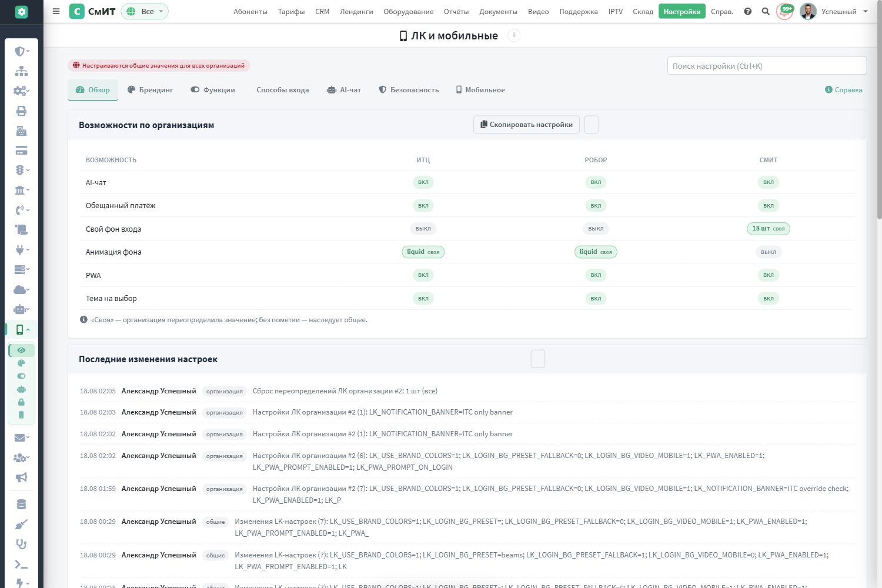Open the credit card sidebar icon
The image size is (882, 588).
coord(21,151)
